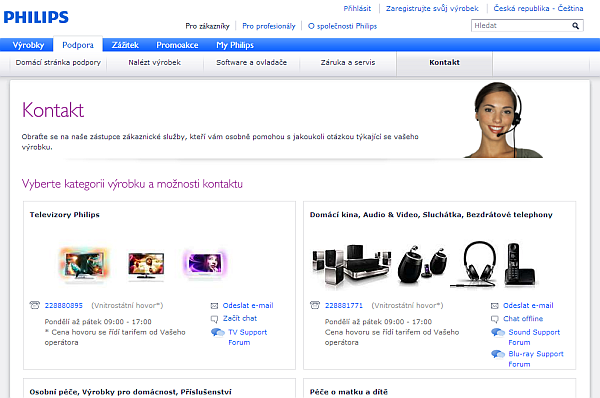Open the Sound Support Forum link
This screenshot has width=600, height=398.
(x=534, y=337)
